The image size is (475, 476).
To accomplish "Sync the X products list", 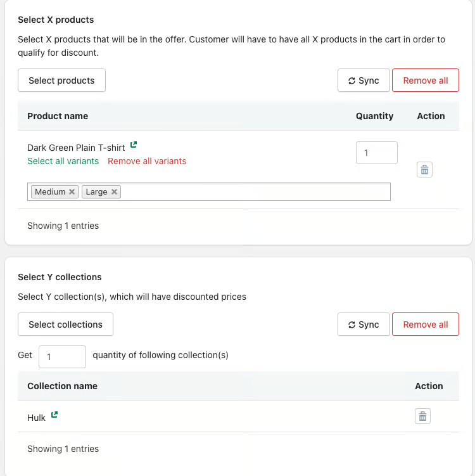I will tap(364, 80).
